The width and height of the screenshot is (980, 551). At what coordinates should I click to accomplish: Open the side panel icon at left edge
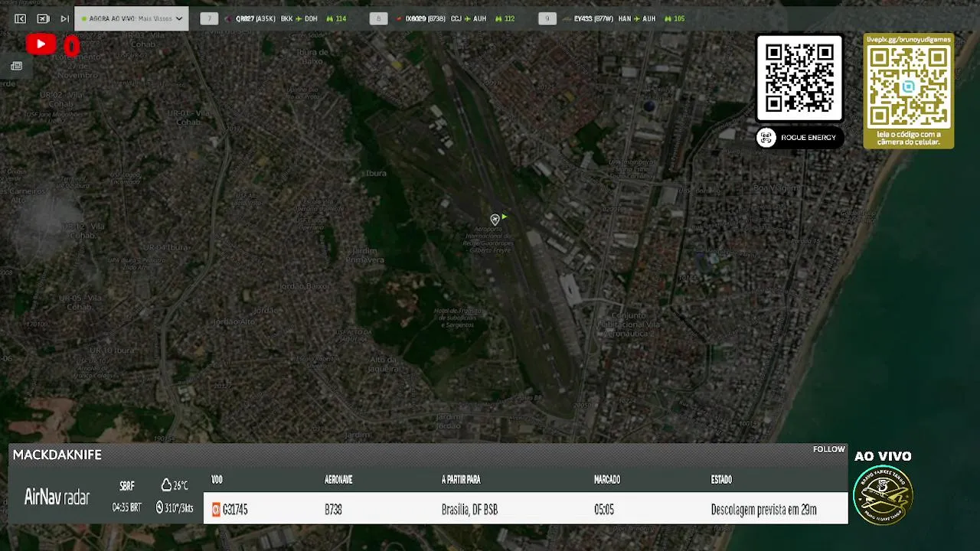(16, 67)
